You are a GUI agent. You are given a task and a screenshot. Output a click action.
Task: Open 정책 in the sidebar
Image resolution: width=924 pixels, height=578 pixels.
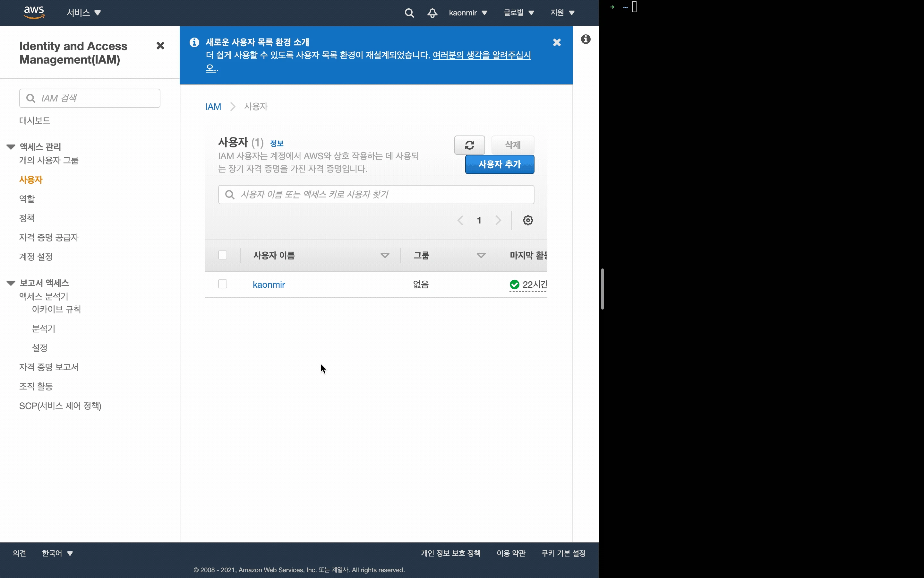27,218
